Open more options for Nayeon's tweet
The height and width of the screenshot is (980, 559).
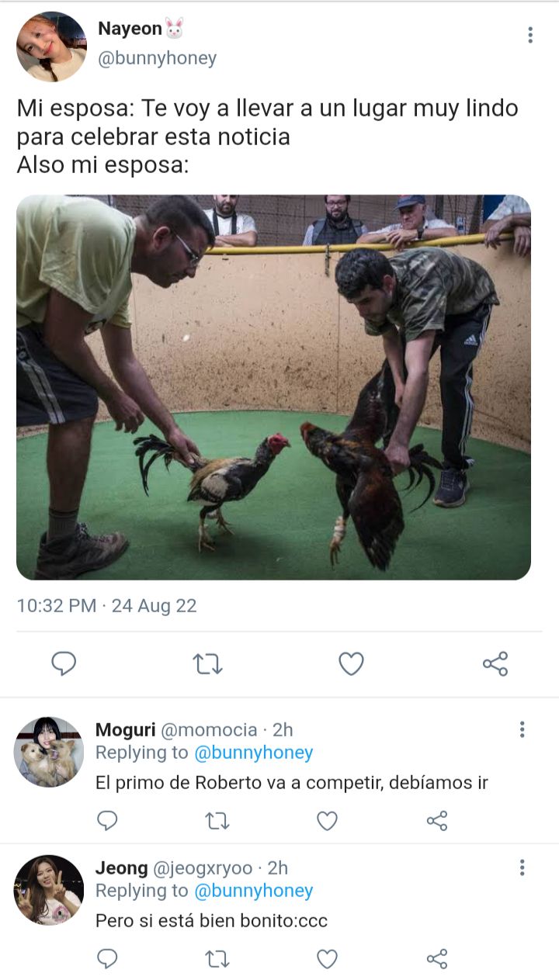coord(530,35)
